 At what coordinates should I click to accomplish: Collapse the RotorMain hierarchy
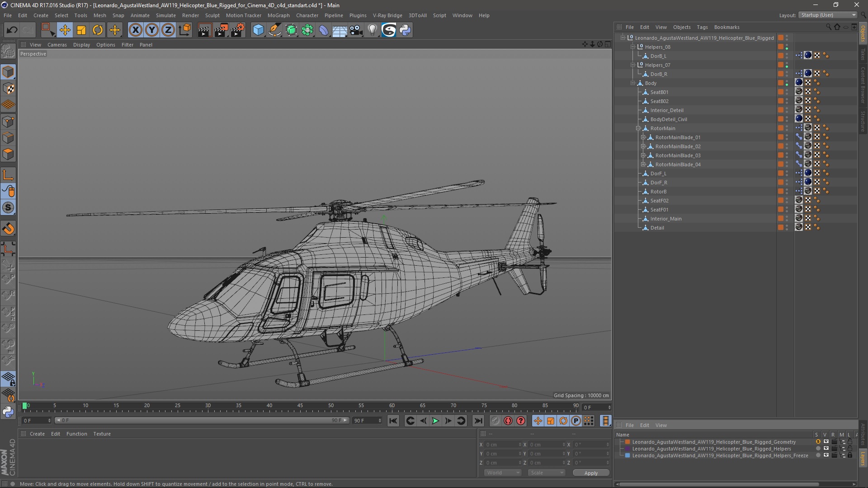click(x=638, y=128)
